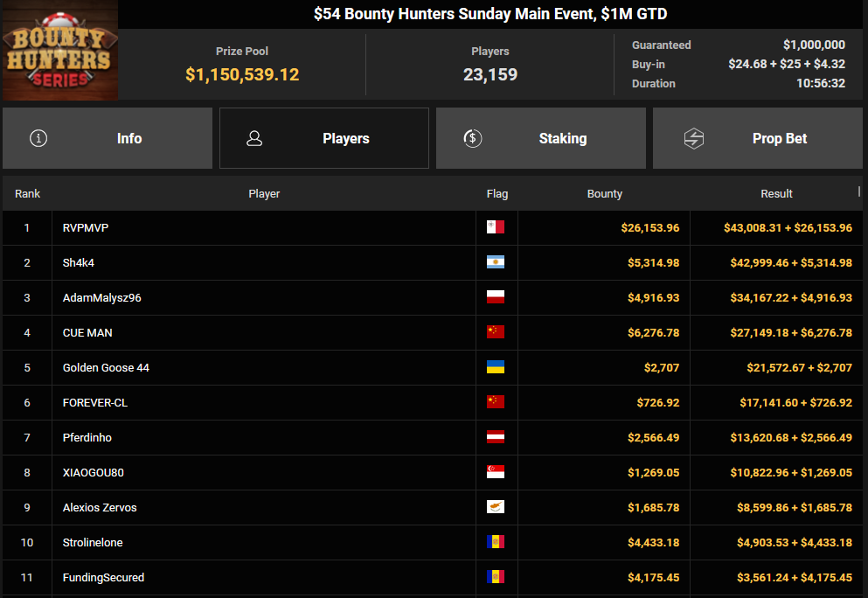Sort by the Result column header
Screen dimensions: 868x598
click(x=776, y=193)
